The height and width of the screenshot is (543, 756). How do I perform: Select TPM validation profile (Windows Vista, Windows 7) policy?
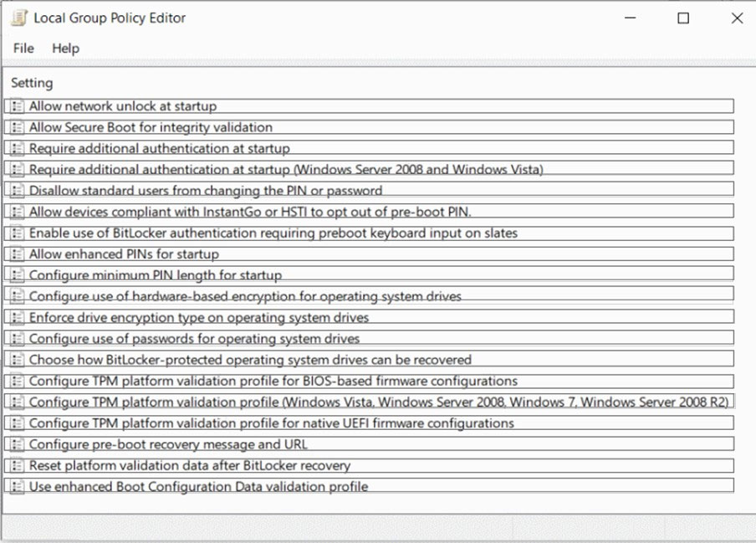pos(370,402)
